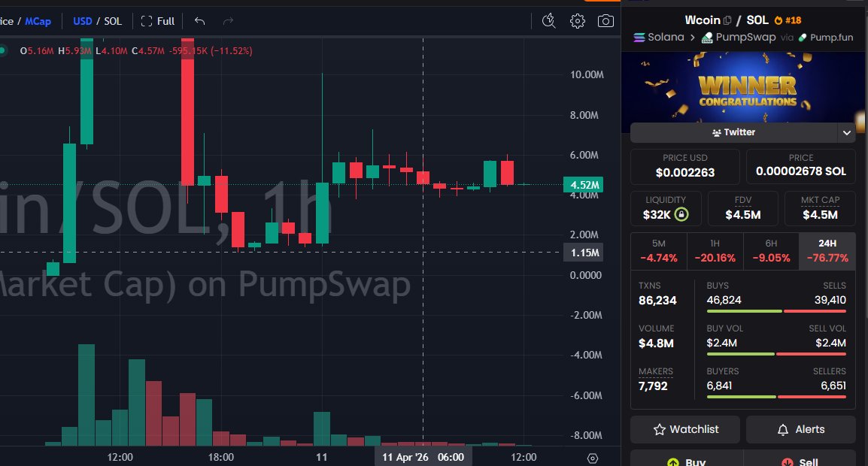Click the 11 Apr '26 06:00 time label
This screenshot has width=868, height=466.
(x=423, y=457)
